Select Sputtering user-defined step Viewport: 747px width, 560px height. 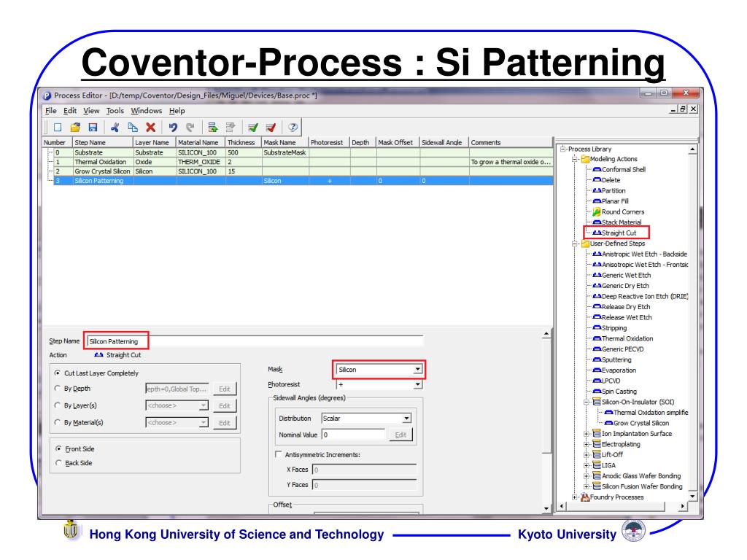pos(616,359)
